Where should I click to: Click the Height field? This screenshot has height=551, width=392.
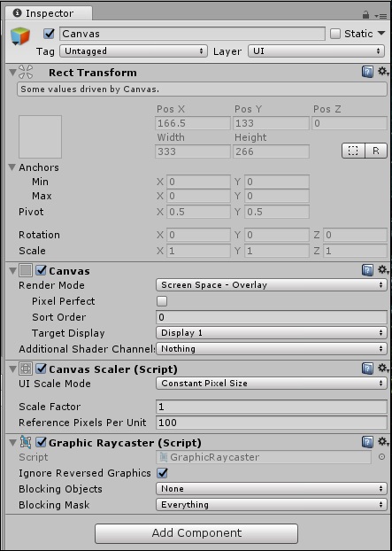click(x=271, y=151)
